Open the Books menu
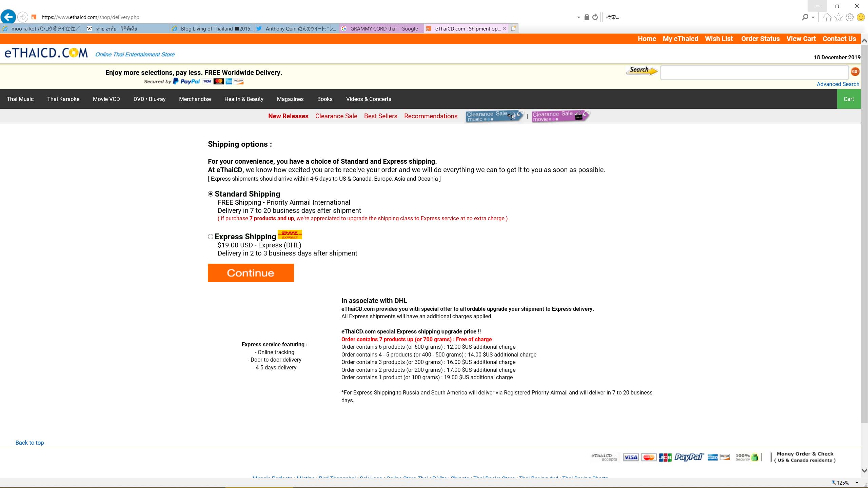 (325, 99)
